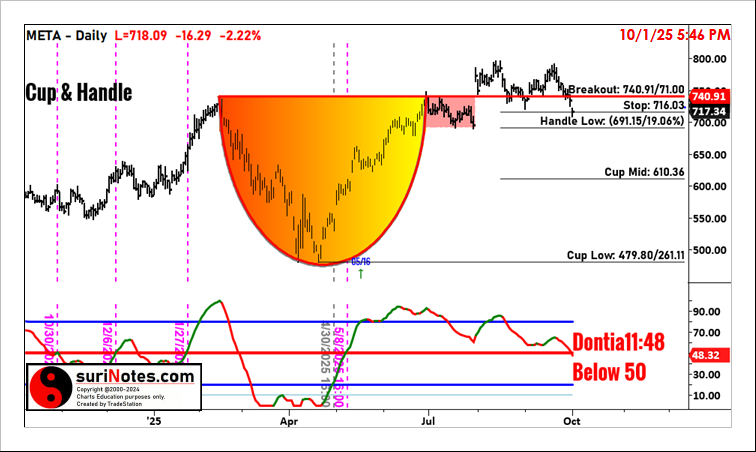Click the META - Daily symbol title

(x=66, y=35)
